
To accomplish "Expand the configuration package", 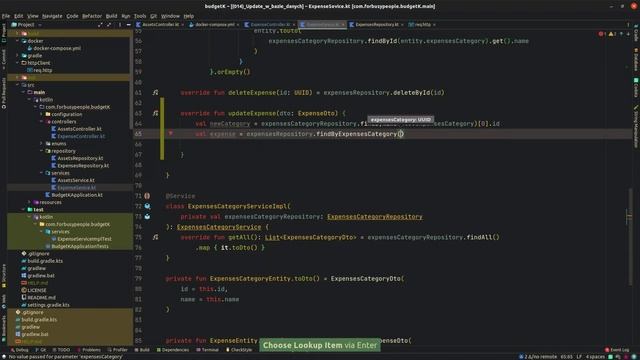I will [41, 114].
